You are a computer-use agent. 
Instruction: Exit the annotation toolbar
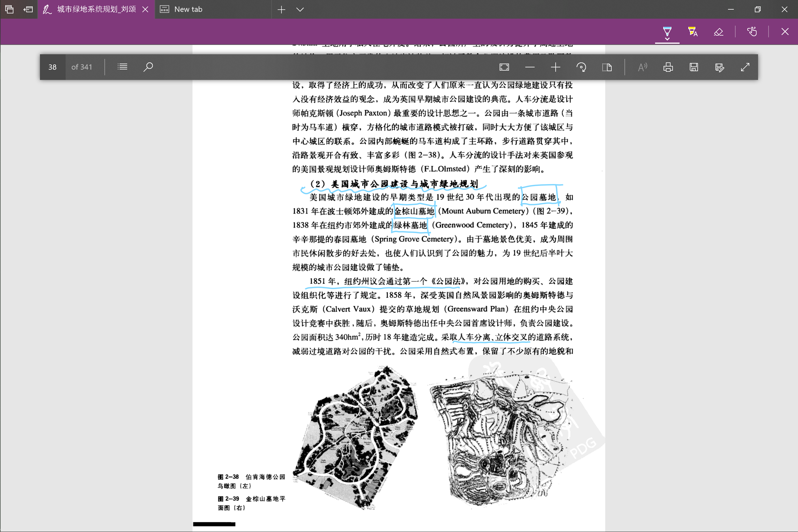click(x=784, y=32)
